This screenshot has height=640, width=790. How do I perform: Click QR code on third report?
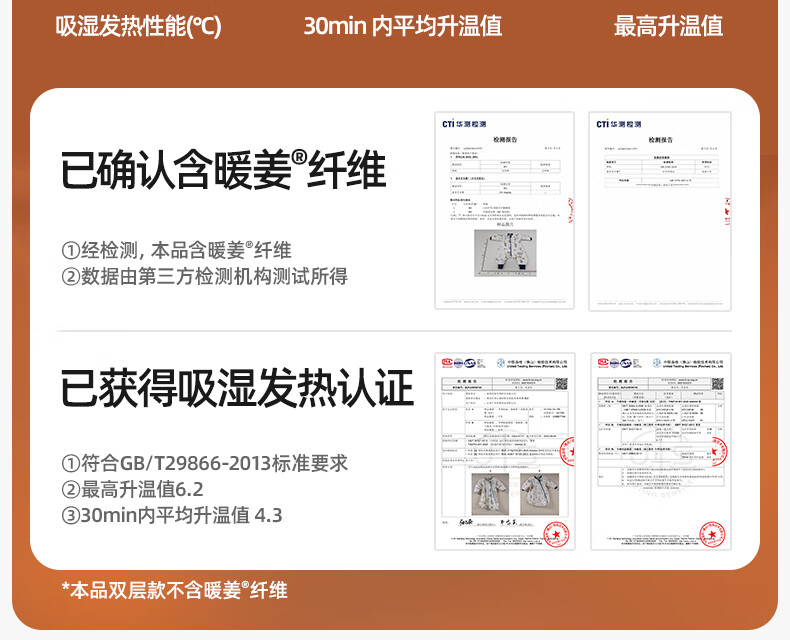562,384
